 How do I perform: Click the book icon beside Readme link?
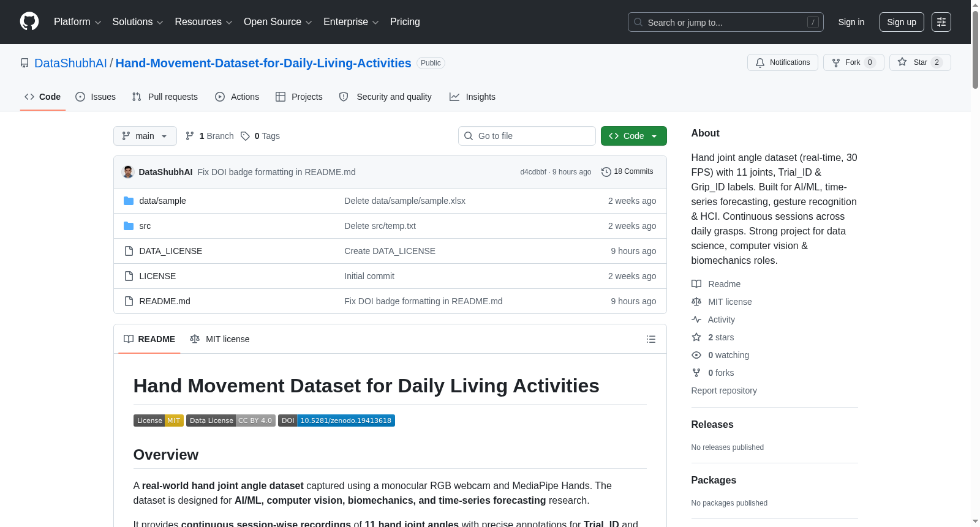click(696, 284)
